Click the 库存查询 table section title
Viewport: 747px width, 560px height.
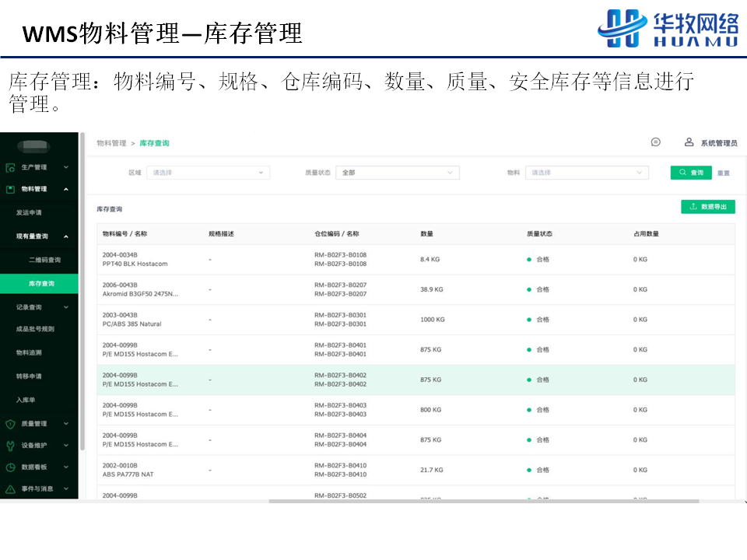pyautogui.click(x=109, y=209)
